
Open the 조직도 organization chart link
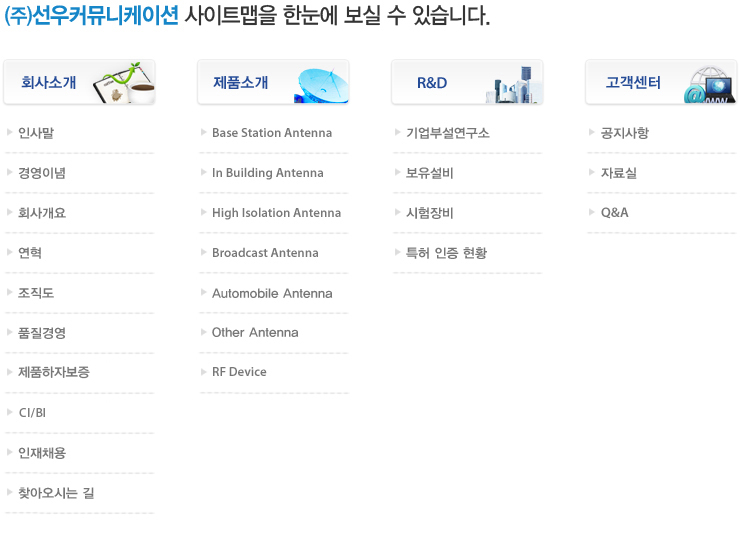(x=36, y=293)
